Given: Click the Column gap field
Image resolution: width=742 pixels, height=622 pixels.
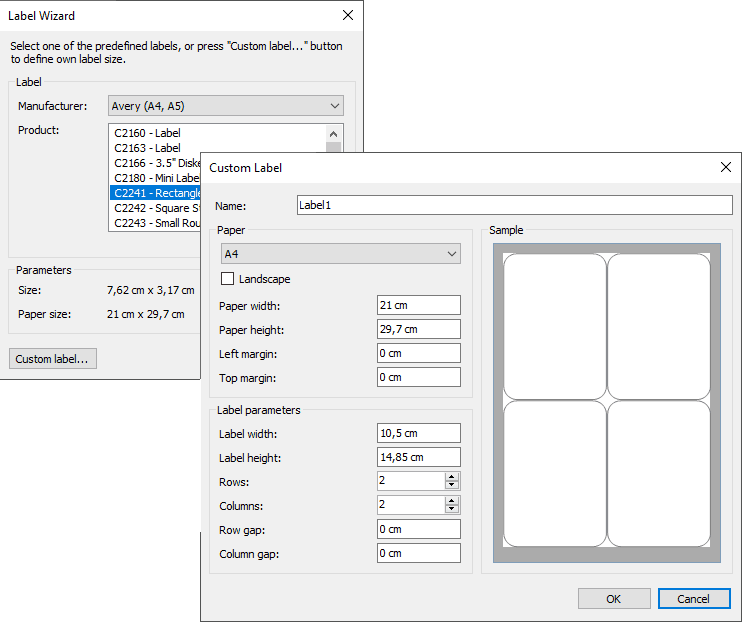Looking at the screenshot, I should (x=419, y=553).
